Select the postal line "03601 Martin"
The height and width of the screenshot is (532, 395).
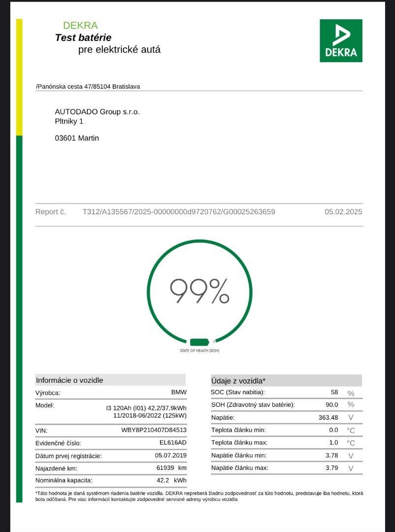pyautogui.click(x=77, y=138)
